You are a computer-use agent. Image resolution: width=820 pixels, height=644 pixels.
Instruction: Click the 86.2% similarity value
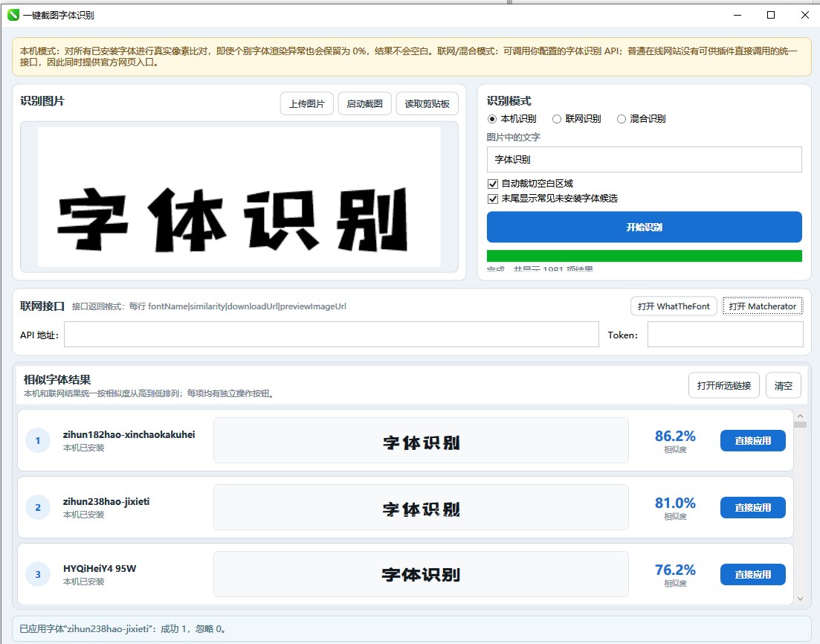click(x=675, y=436)
